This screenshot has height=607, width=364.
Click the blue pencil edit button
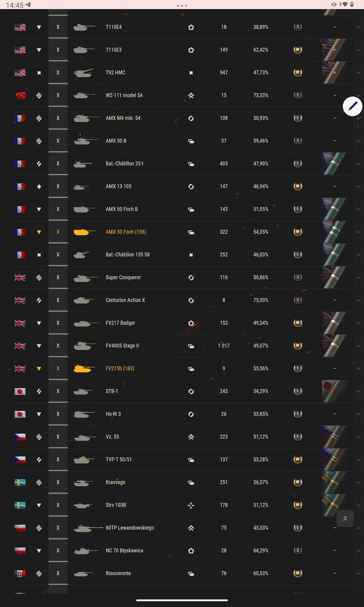[352, 106]
